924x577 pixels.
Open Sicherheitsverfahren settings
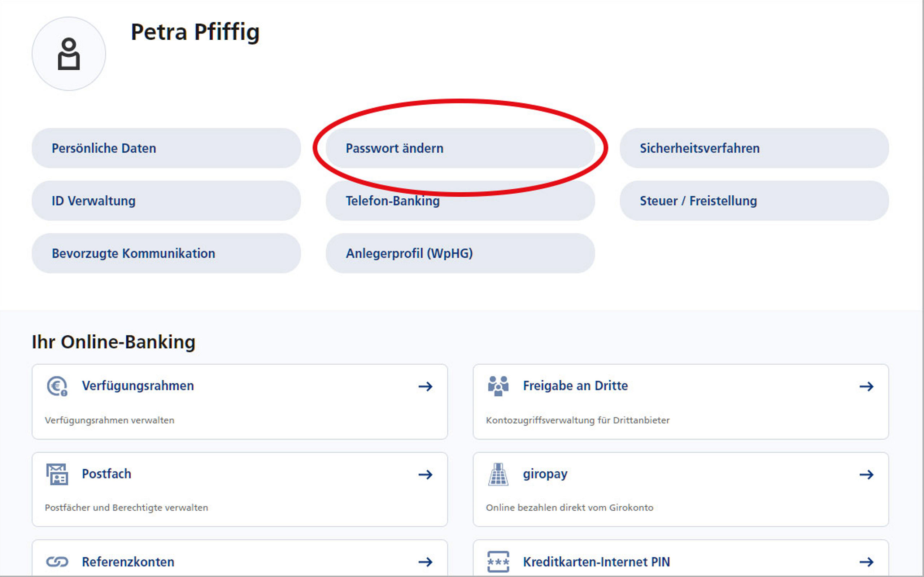pyautogui.click(x=754, y=148)
